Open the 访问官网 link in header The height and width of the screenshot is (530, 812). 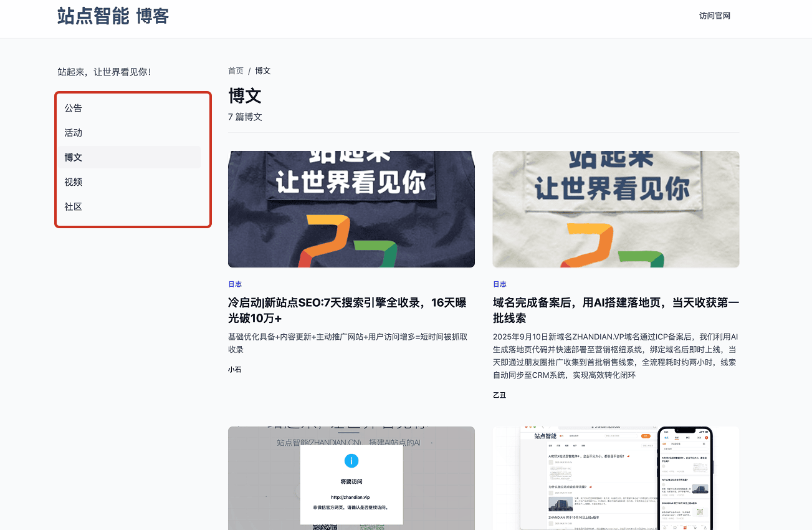pos(714,16)
